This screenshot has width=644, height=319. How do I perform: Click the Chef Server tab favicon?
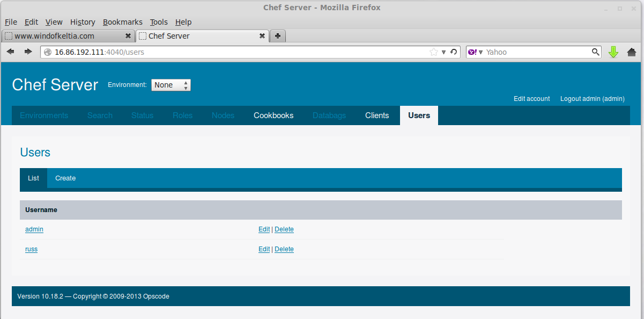[143, 36]
